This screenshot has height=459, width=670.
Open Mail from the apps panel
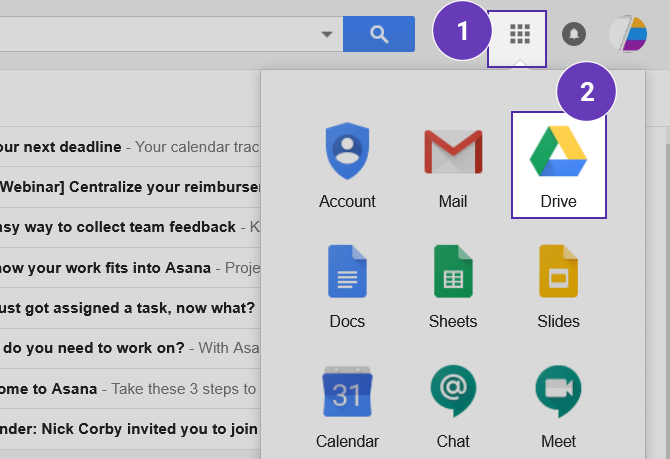(x=453, y=166)
